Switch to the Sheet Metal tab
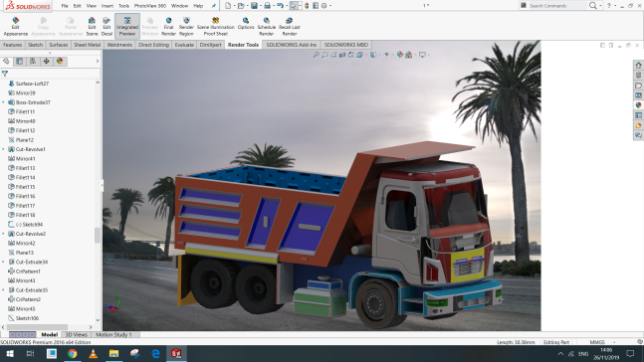644x362 pixels. click(x=87, y=45)
